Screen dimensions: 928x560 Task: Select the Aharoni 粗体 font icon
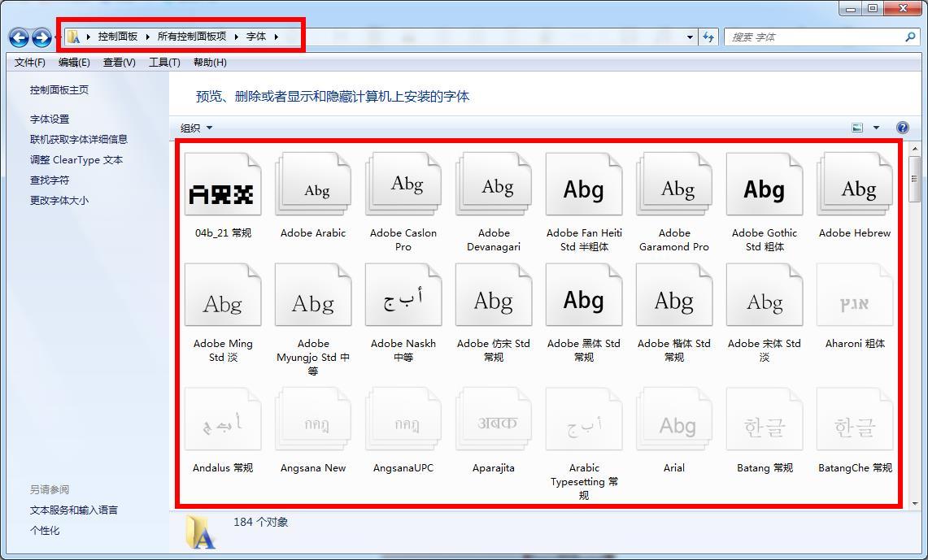[x=855, y=295]
